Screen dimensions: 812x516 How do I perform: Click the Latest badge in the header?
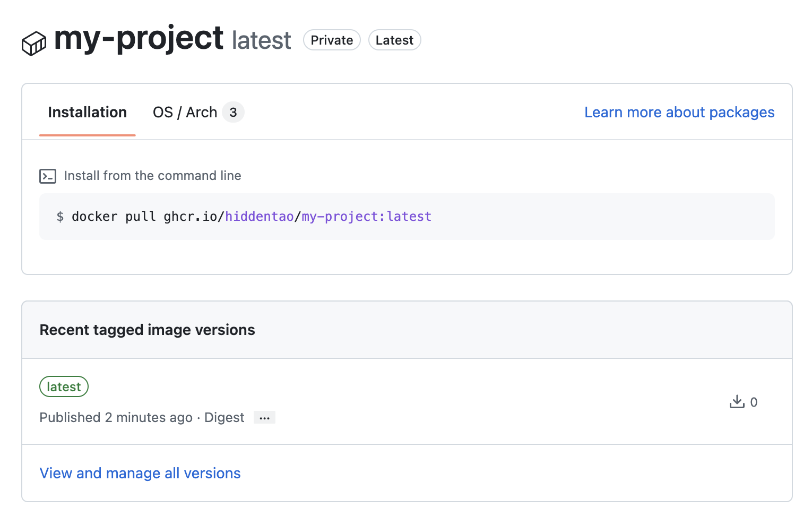tap(394, 40)
